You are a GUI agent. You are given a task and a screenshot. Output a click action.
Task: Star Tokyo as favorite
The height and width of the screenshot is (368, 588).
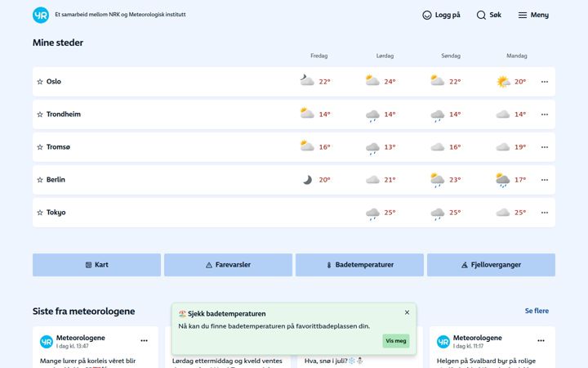pos(40,212)
